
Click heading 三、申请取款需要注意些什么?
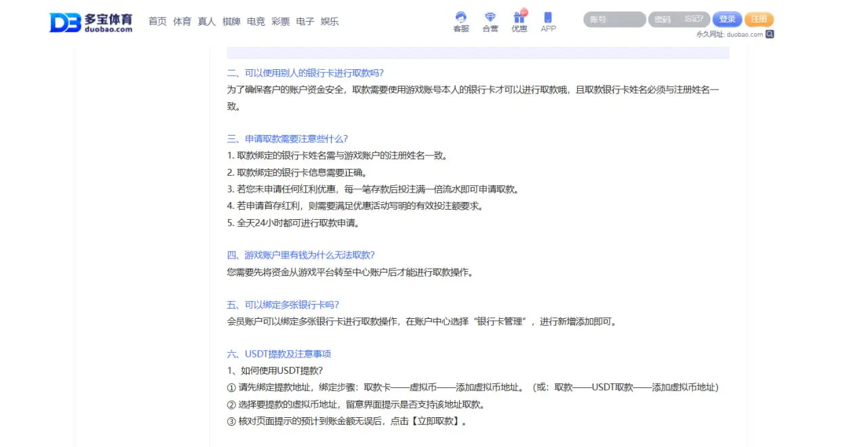point(288,138)
